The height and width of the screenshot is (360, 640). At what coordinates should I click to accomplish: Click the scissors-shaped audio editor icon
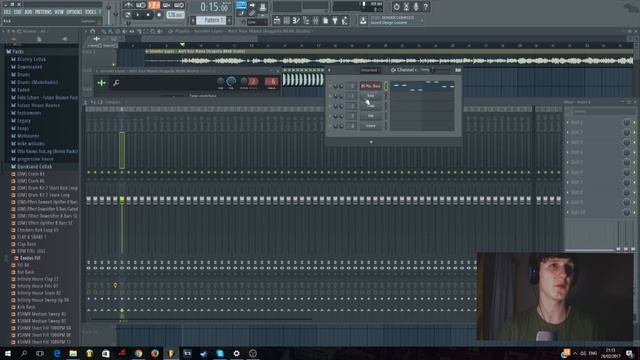[406, 7]
